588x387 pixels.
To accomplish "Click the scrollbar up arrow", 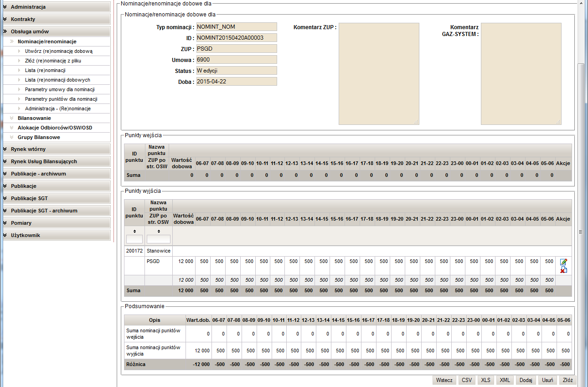I will pos(581,2).
